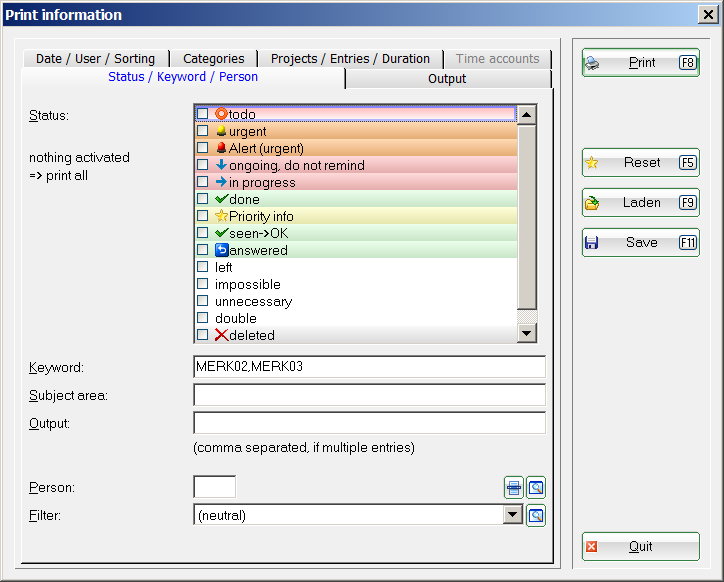724x582 pixels.
Task: Tick the 'deleted' status checkbox
Action: (x=203, y=335)
